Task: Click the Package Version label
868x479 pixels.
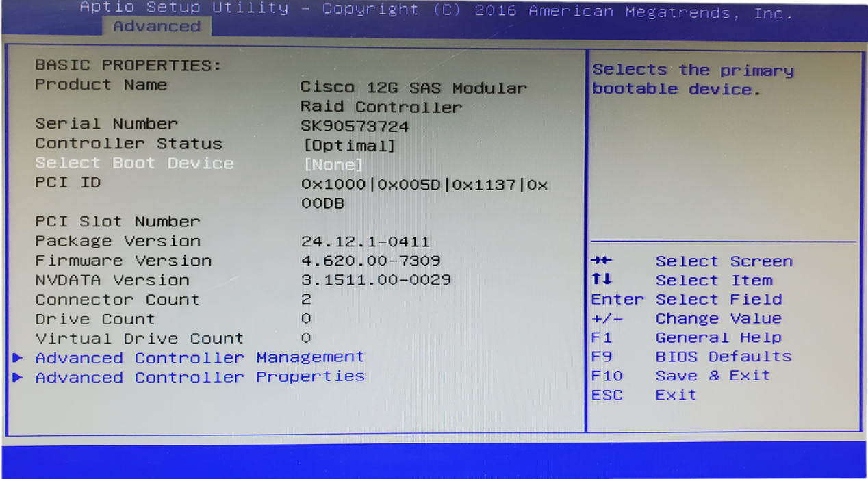Action: [x=118, y=242]
